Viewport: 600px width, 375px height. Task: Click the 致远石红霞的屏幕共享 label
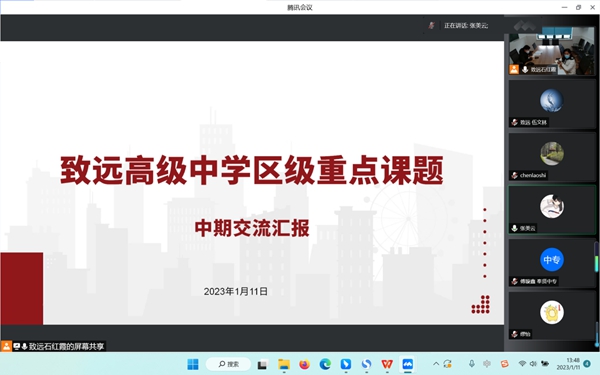(x=67, y=346)
